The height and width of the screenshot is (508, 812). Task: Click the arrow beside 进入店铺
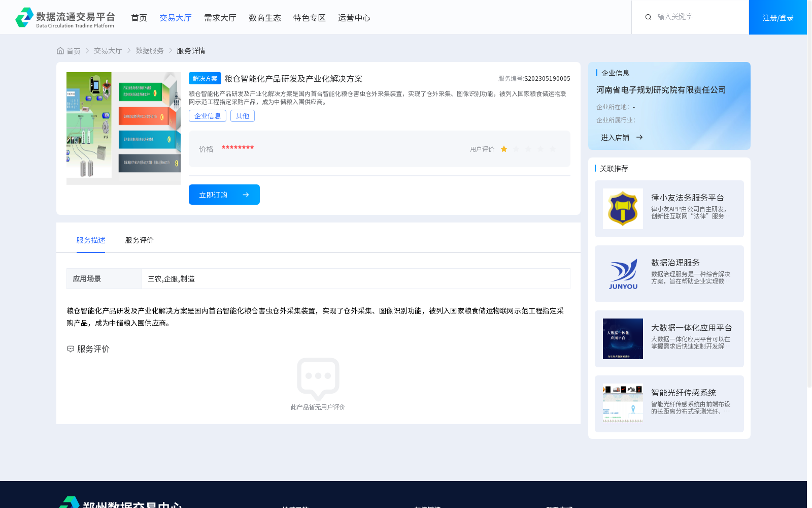pos(639,137)
